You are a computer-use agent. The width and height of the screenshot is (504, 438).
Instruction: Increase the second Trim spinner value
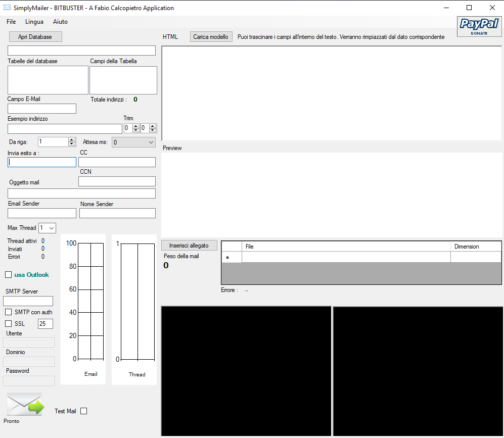pyautogui.click(x=153, y=126)
